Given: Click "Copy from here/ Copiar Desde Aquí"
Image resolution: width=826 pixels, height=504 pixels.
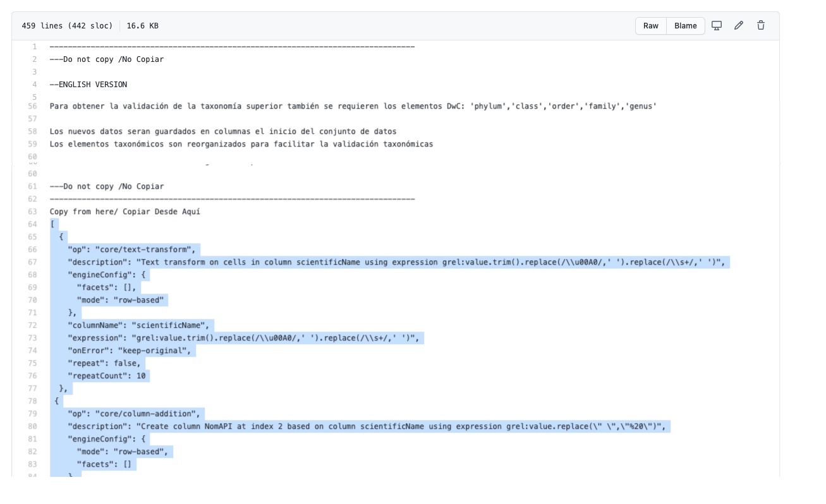Looking at the screenshot, I should point(125,212).
